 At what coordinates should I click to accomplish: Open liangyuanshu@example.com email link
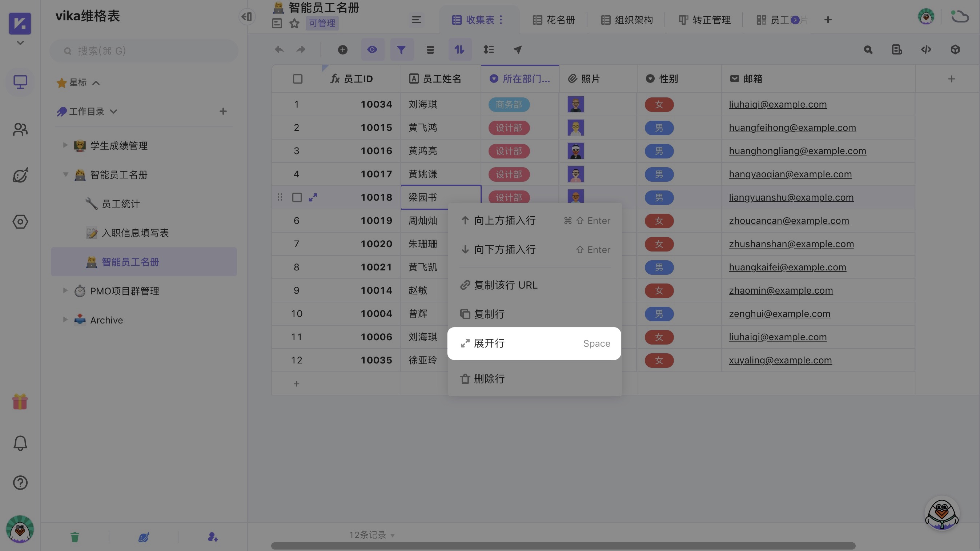coord(791,197)
